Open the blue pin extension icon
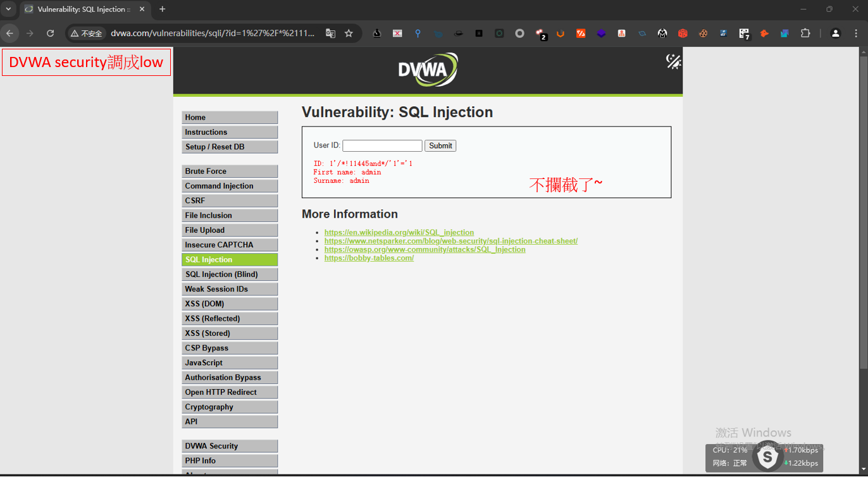This screenshot has height=477, width=868. tap(418, 34)
